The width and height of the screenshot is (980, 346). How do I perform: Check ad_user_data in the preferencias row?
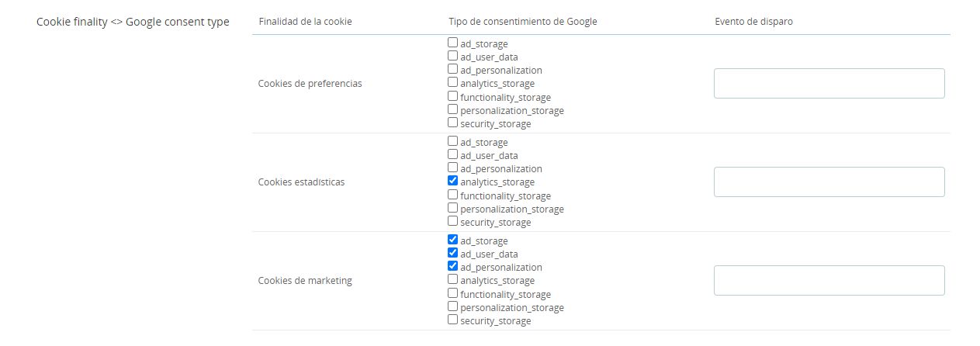tap(453, 57)
